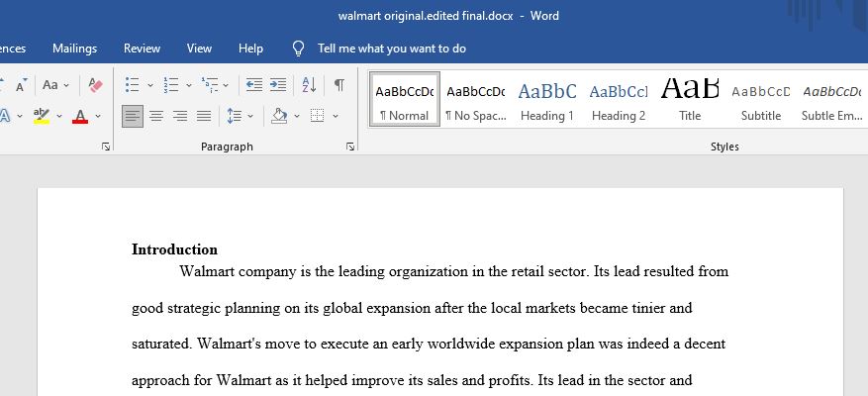868x396 pixels.
Task: Toggle Center alignment
Action: tap(156, 116)
